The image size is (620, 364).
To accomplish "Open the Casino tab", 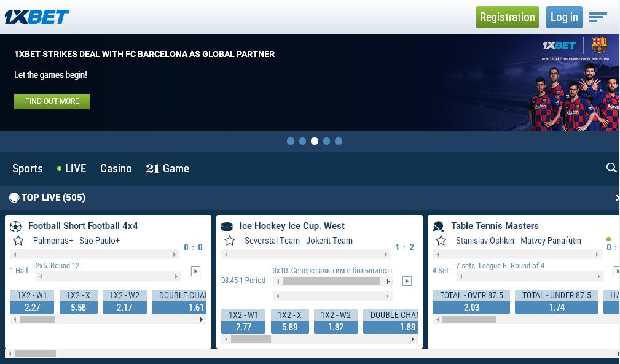I will (x=116, y=169).
